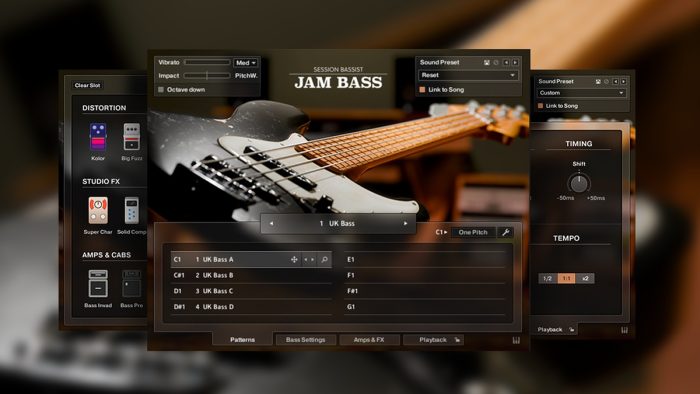Adjust the Impact slider

[x=207, y=76]
